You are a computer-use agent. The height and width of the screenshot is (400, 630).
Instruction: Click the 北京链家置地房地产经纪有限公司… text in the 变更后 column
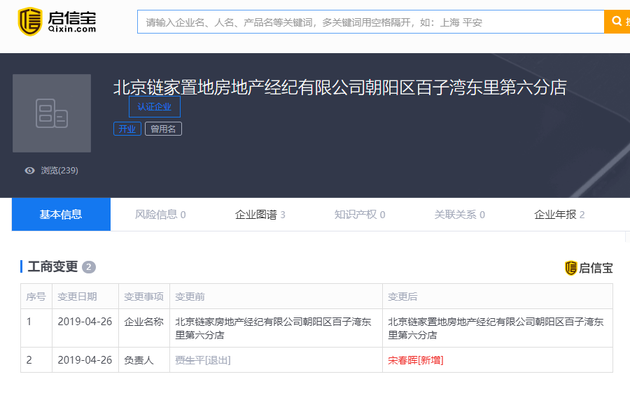[x=496, y=328]
